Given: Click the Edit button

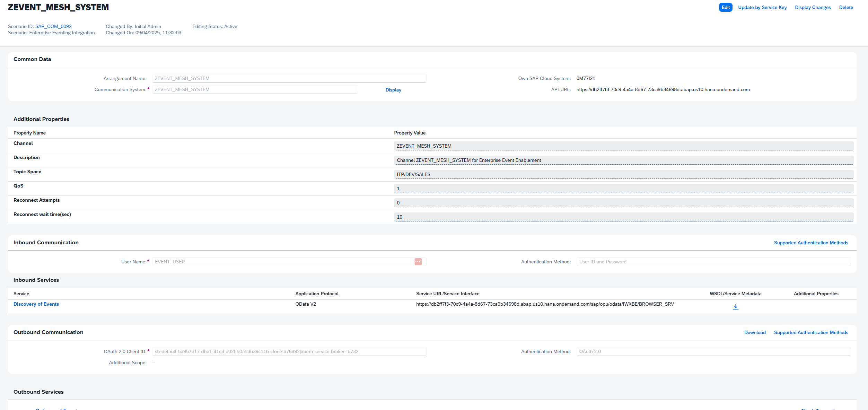Looking at the screenshot, I should pyautogui.click(x=725, y=7).
